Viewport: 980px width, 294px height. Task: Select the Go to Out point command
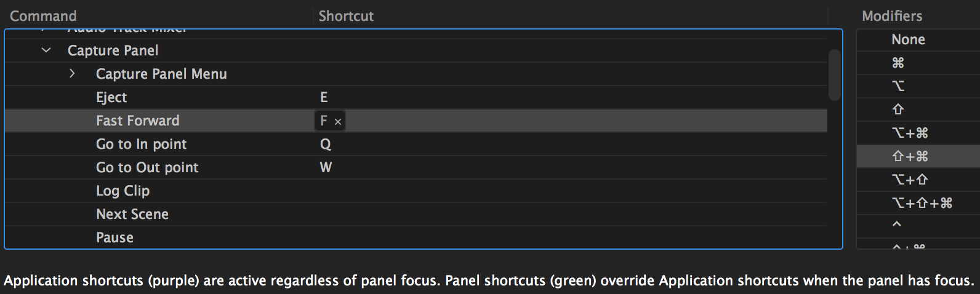click(147, 167)
